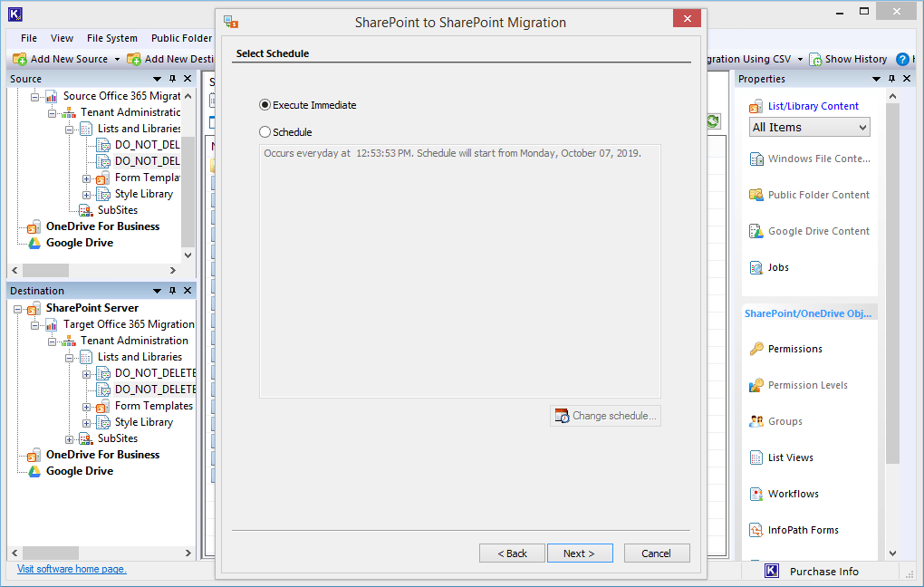Image resolution: width=924 pixels, height=587 pixels.
Task: Open the File System menu
Action: 112,38
